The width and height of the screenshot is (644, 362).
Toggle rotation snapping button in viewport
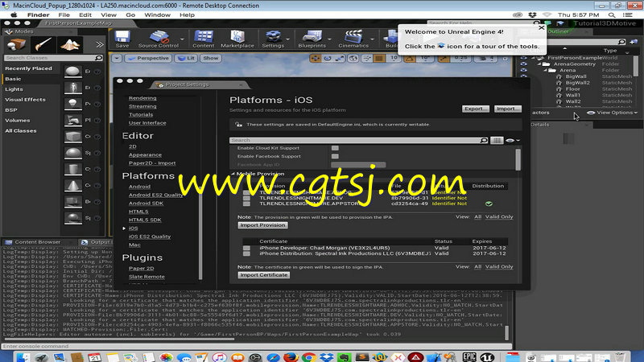pyautogui.click(x=410, y=58)
